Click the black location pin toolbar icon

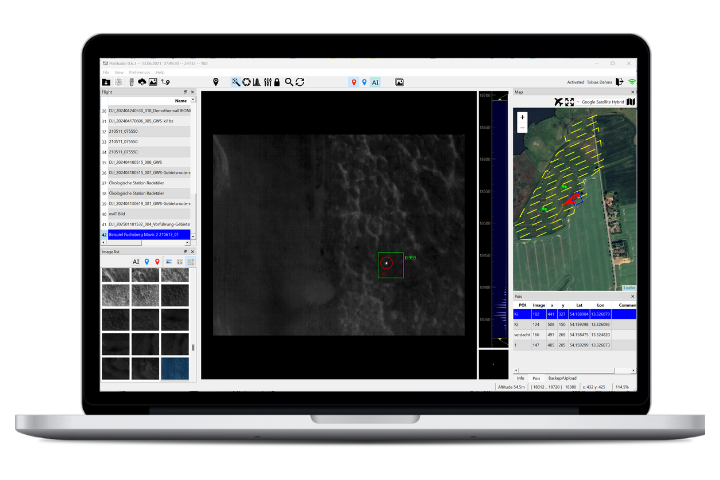coord(216,82)
